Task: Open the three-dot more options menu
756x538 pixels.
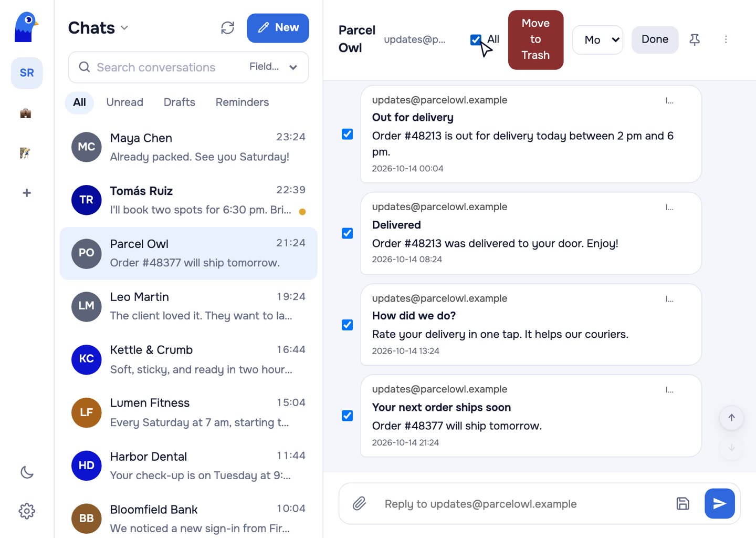Action: (x=726, y=39)
